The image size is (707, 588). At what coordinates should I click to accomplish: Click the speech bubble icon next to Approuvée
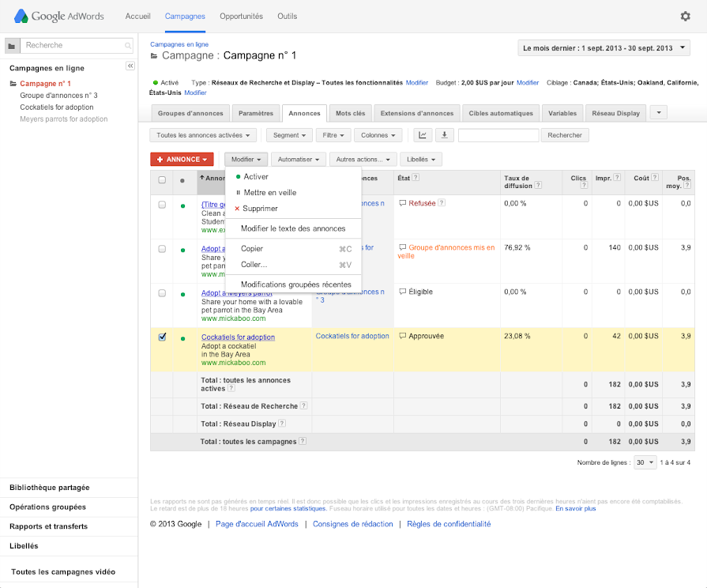(402, 336)
